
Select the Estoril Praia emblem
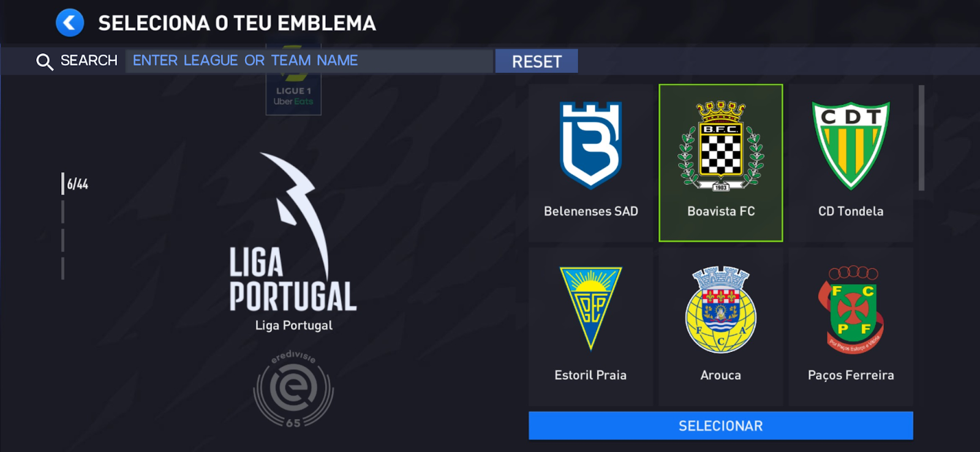coord(590,326)
